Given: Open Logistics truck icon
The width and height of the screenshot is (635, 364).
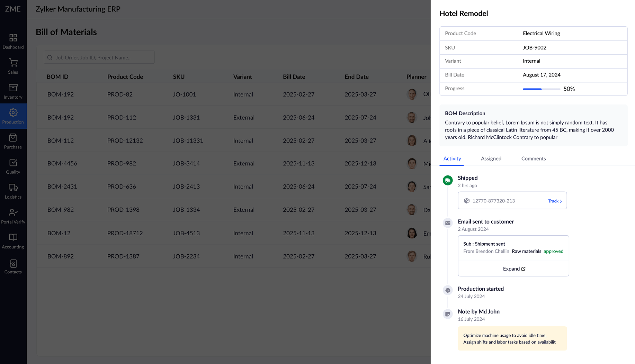Looking at the screenshot, I should 13,188.
